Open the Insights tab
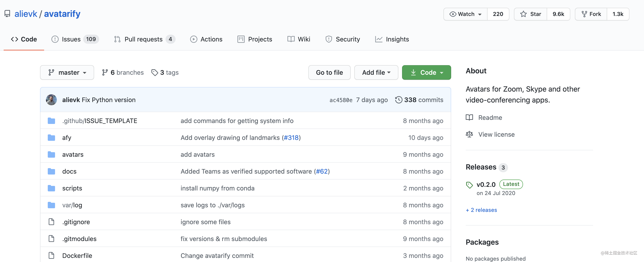 point(392,39)
